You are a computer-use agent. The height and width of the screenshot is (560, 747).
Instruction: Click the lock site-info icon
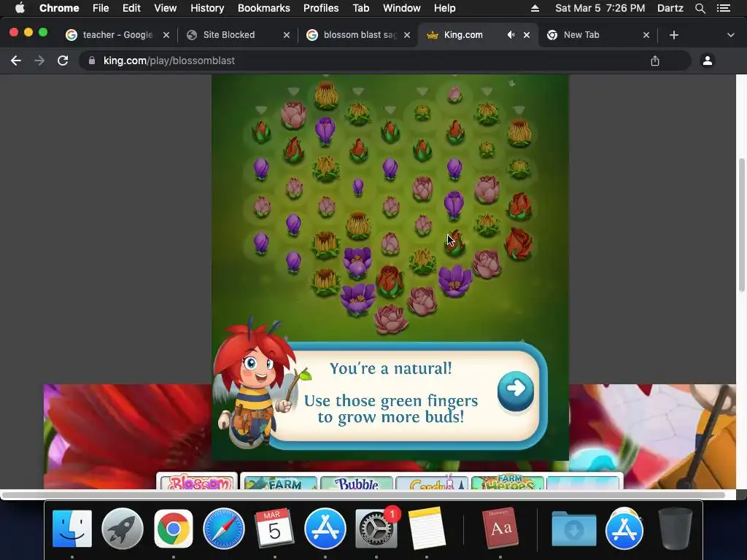tap(92, 61)
